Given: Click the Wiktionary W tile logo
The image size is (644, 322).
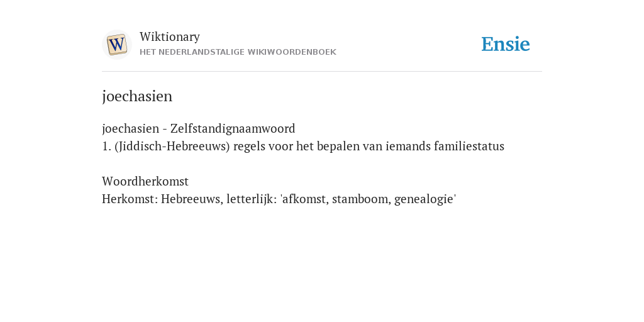Looking at the screenshot, I should (x=116, y=45).
